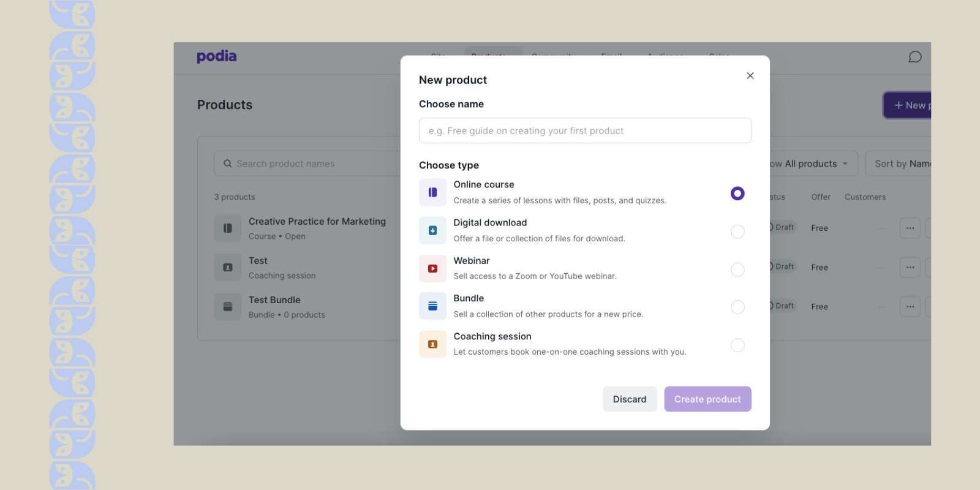Open the Sort by Name dropdown

click(x=899, y=164)
